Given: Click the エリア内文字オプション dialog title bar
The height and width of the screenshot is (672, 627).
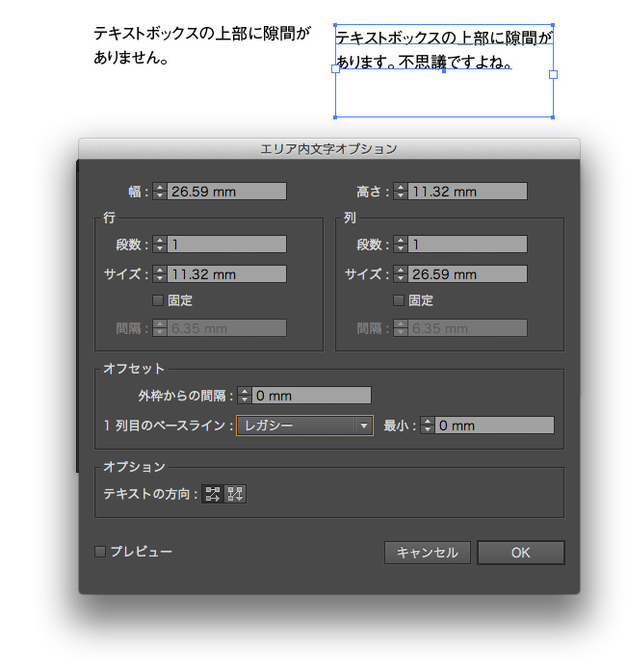Looking at the screenshot, I should tap(329, 148).
